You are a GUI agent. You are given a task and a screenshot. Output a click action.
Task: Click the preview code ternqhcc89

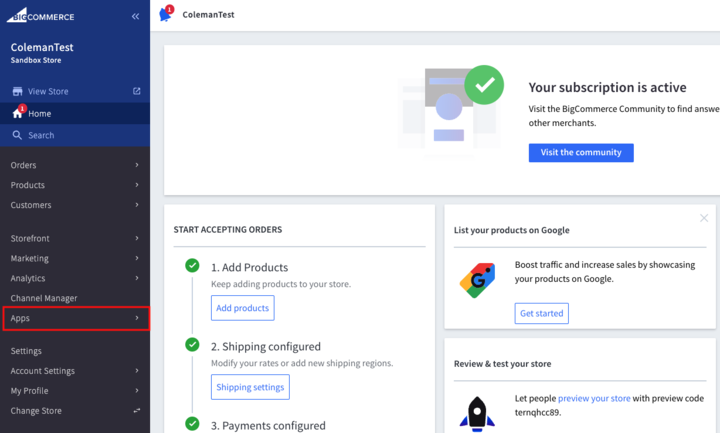538,412
